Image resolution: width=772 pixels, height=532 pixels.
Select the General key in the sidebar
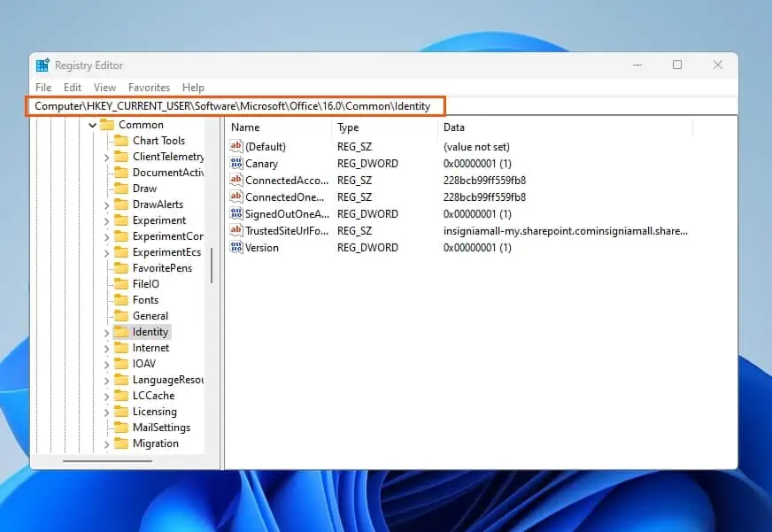coord(148,316)
